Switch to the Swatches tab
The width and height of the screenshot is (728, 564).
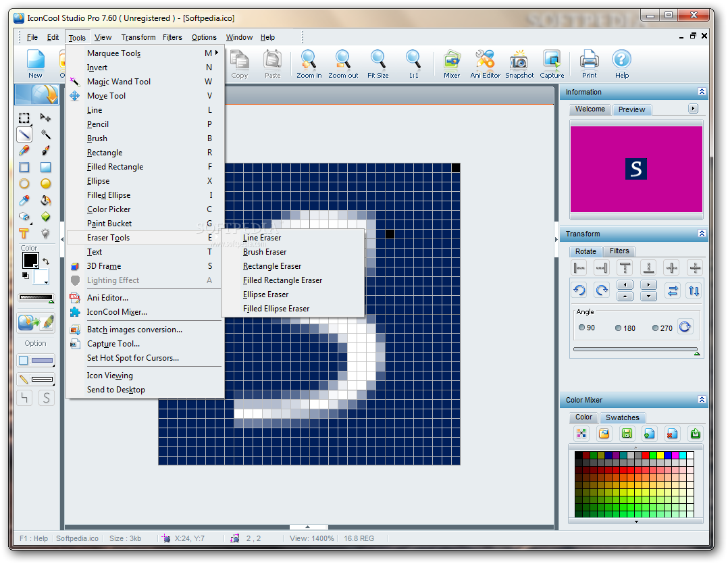[x=622, y=417]
